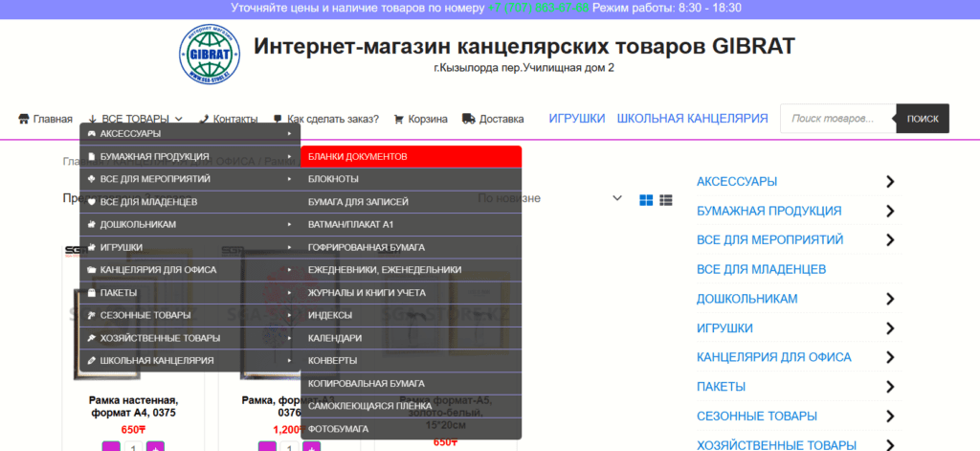Switch to list view icon

coord(666,199)
